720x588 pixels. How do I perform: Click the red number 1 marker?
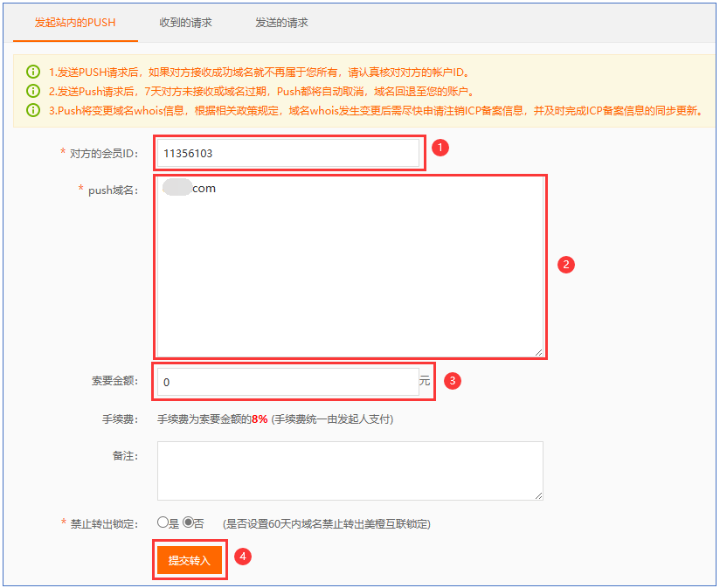coord(441,148)
